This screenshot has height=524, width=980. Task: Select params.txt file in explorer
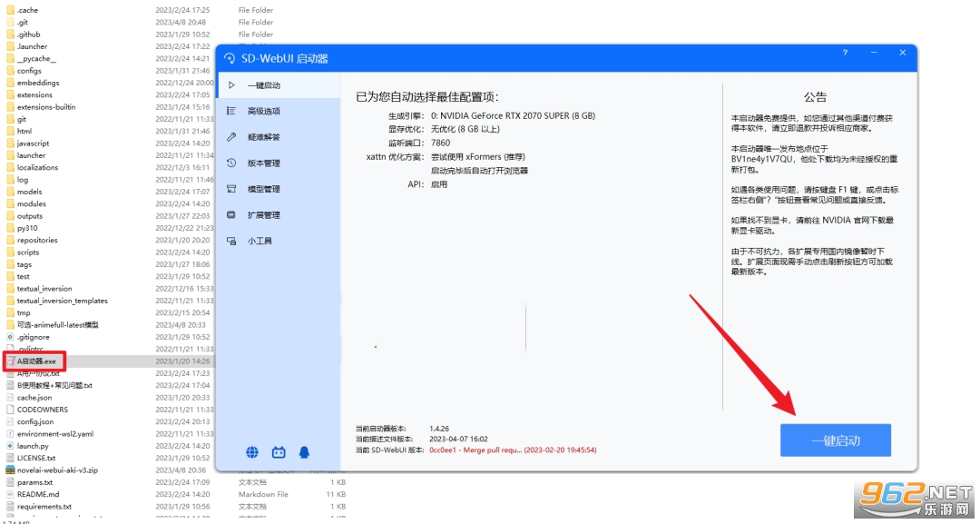point(35,482)
